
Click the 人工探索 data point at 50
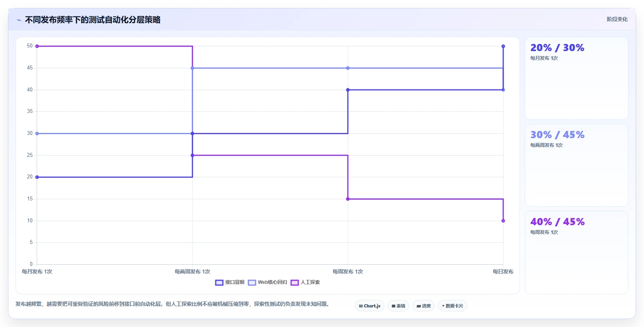(x=37, y=46)
